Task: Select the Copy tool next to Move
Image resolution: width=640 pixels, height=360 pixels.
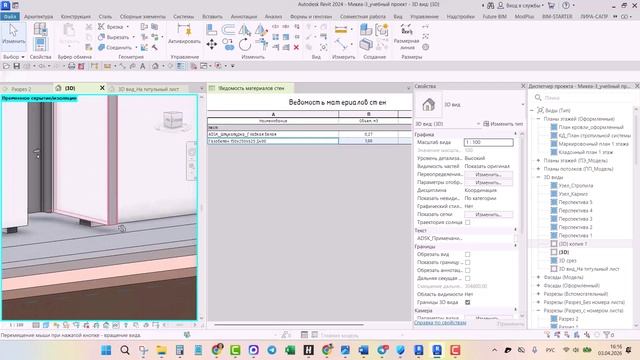Action: pos(228,44)
